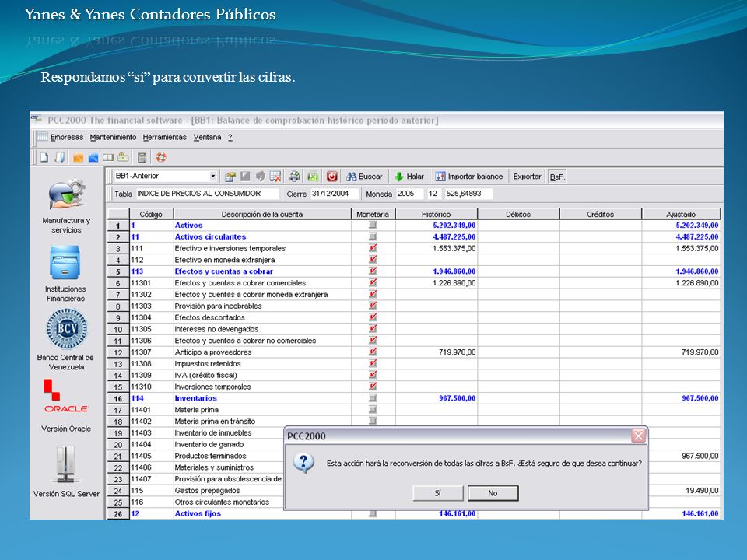The height and width of the screenshot is (560, 747).
Task: Select row 6 Efectos y cuentas a cobrar comerciales
Action: [414, 283]
